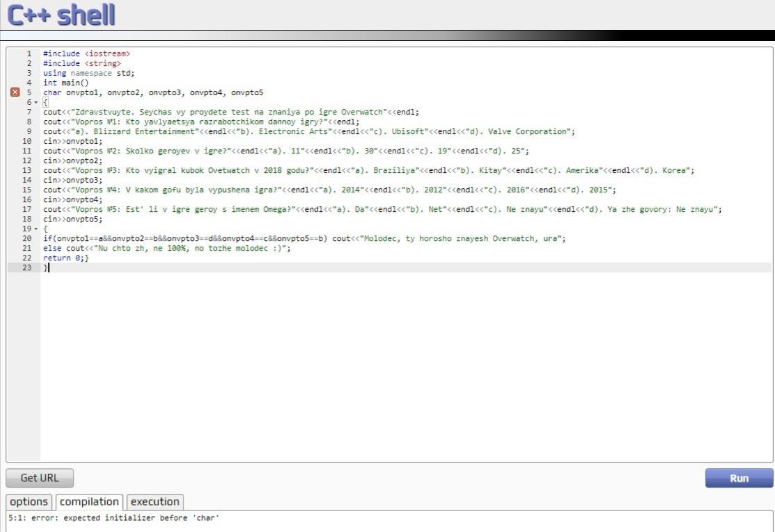
Task: Switch to the execution tab
Action: click(x=155, y=502)
